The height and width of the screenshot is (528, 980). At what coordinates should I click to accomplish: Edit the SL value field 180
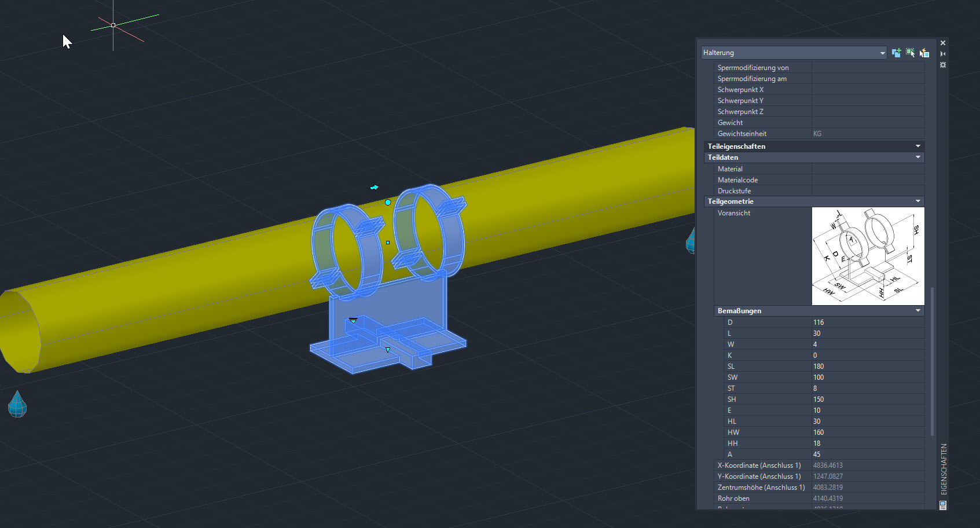point(868,366)
